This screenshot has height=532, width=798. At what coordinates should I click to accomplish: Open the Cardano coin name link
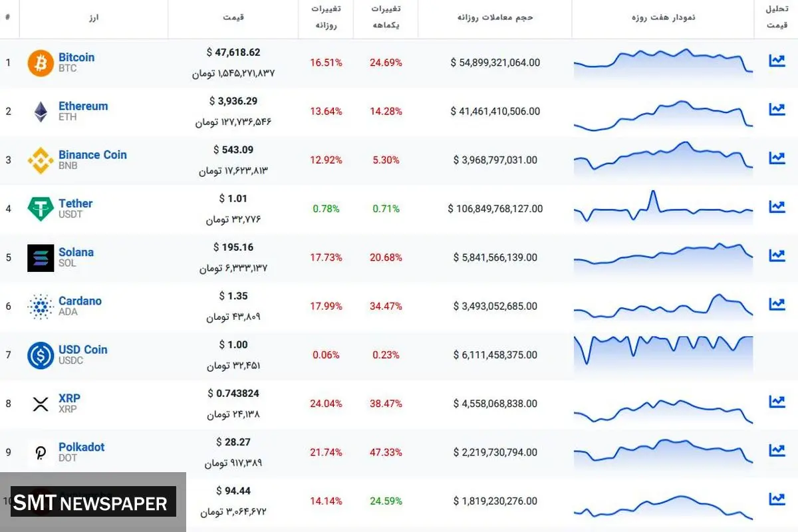[x=80, y=301]
